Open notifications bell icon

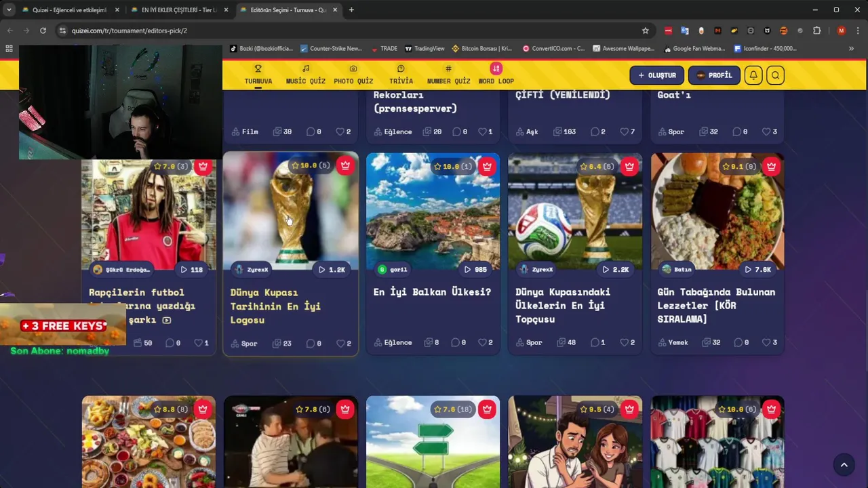[x=753, y=75]
